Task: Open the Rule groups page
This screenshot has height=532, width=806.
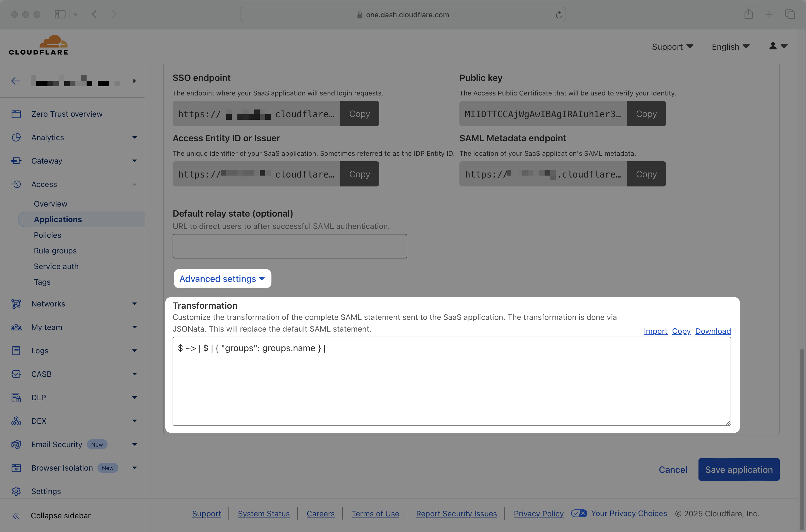Action: point(55,251)
